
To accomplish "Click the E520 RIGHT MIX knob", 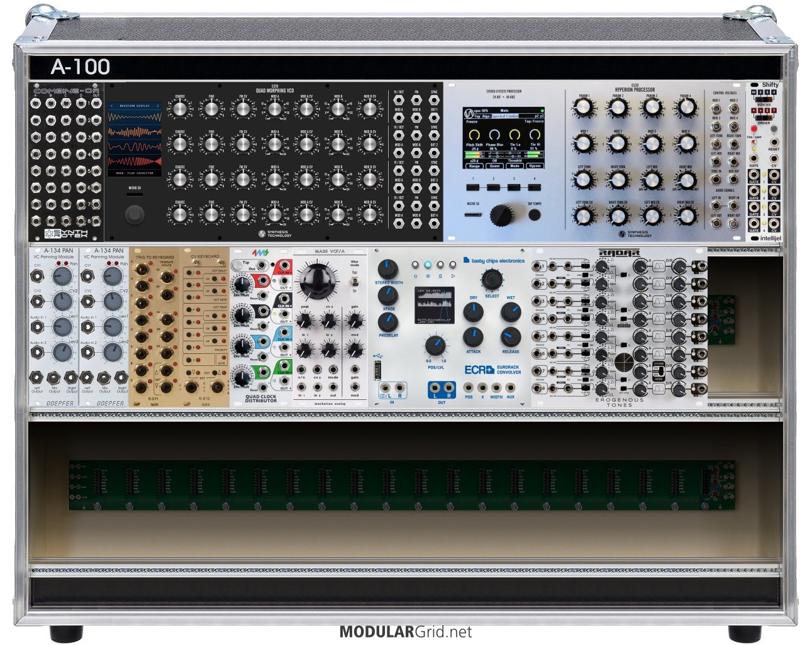I will point(686,180).
